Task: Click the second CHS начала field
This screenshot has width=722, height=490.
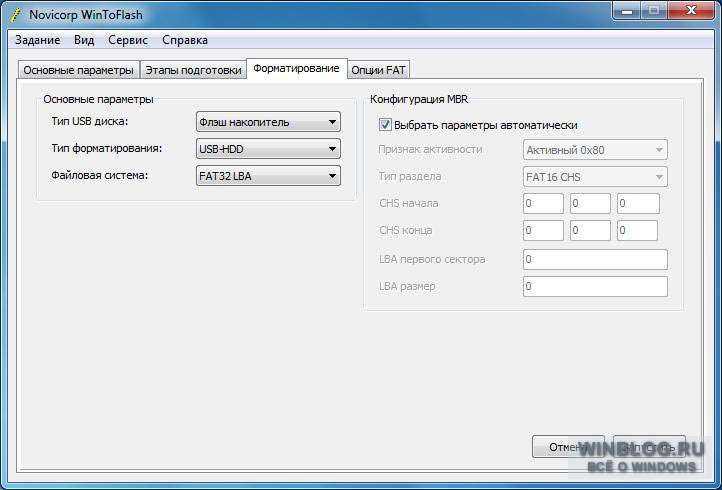Action: (x=590, y=204)
